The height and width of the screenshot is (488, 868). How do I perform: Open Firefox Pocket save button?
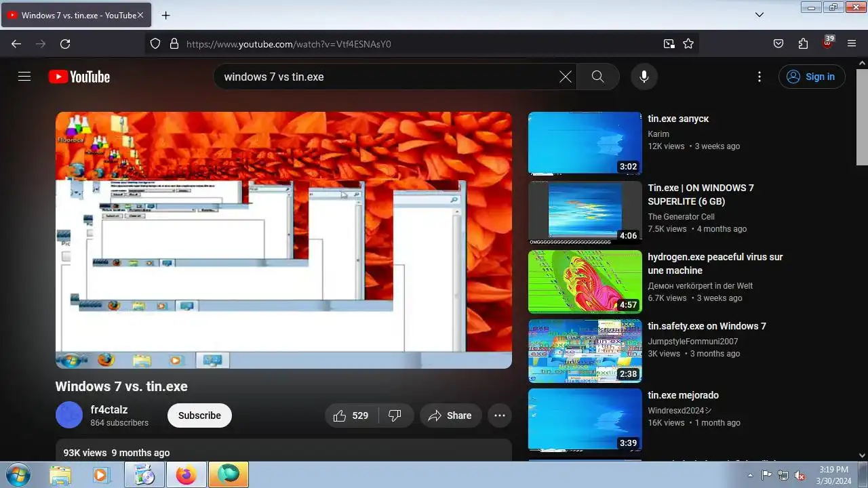point(778,43)
